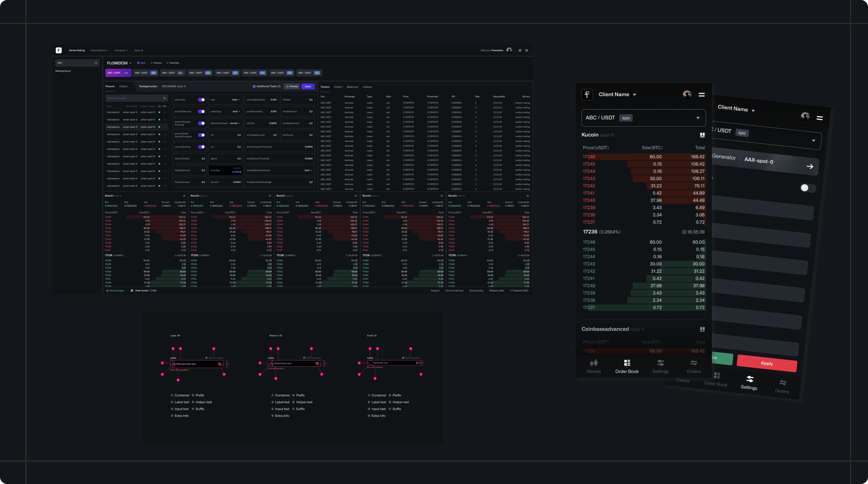Switch to the Balances tab
This screenshot has width=868, height=484.
pyautogui.click(x=352, y=87)
